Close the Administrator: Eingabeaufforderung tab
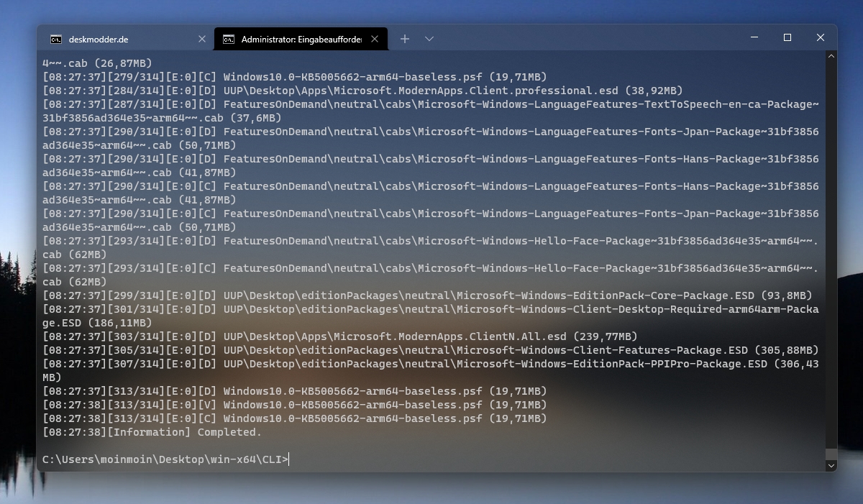Screen dimensions: 863x504 (x=376, y=39)
